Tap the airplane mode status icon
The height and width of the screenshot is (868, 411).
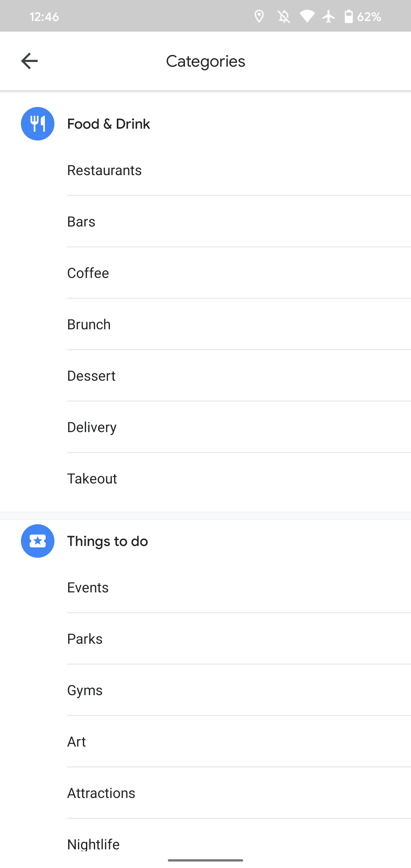pos(328,16)
